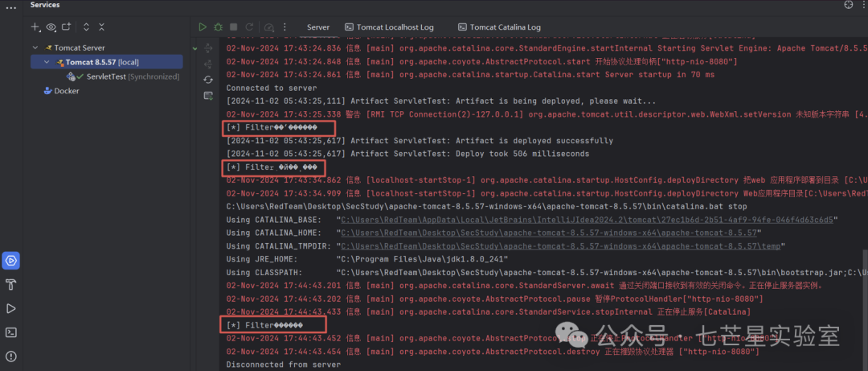This screenshot has width=868, height=371.
Task: Open the CATALINA_HOME path link
Action: (x=549, y=233)
